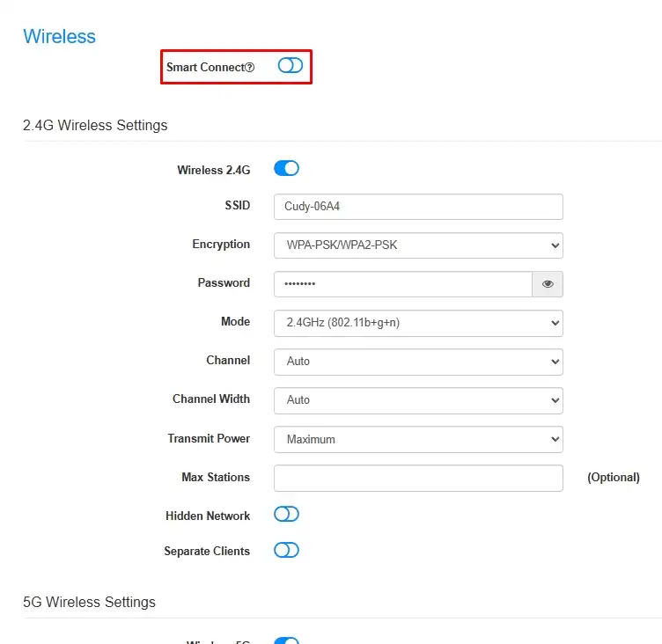
Task: Click the Channel Width label
Action: pyautogui.click(x=211, y=399)
